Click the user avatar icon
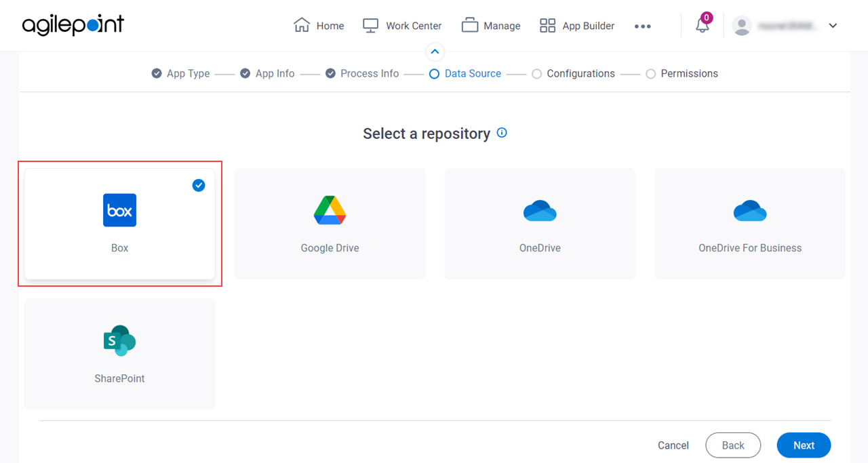Image resolution: width=868 pixels, height=463 pixels. click(742, 26)
